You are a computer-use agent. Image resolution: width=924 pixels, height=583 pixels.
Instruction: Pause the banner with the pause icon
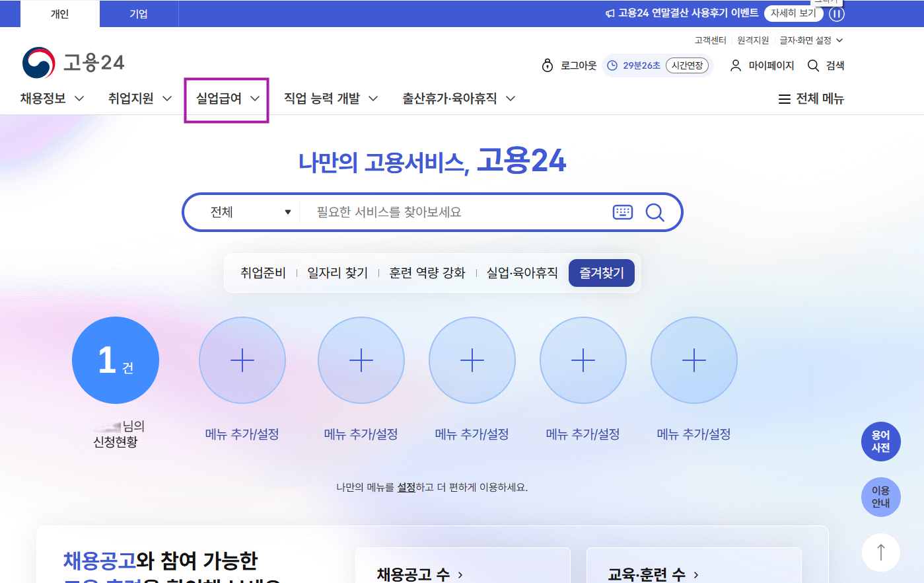point(837,13)
